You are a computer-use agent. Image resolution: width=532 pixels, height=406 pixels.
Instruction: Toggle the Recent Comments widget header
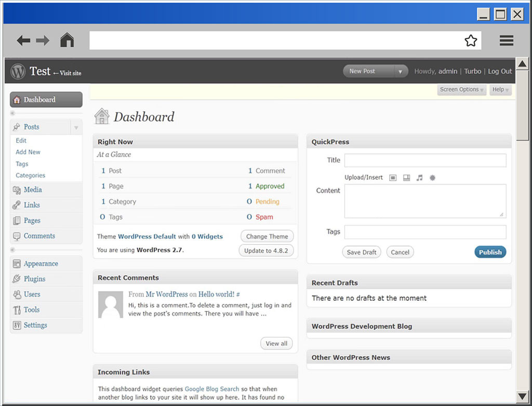click(195, 278)
